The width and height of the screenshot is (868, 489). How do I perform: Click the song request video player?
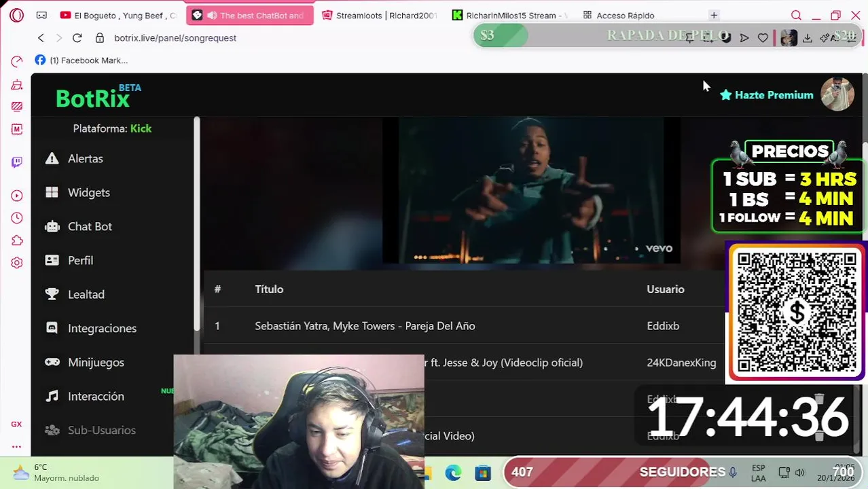coord(531,190)
